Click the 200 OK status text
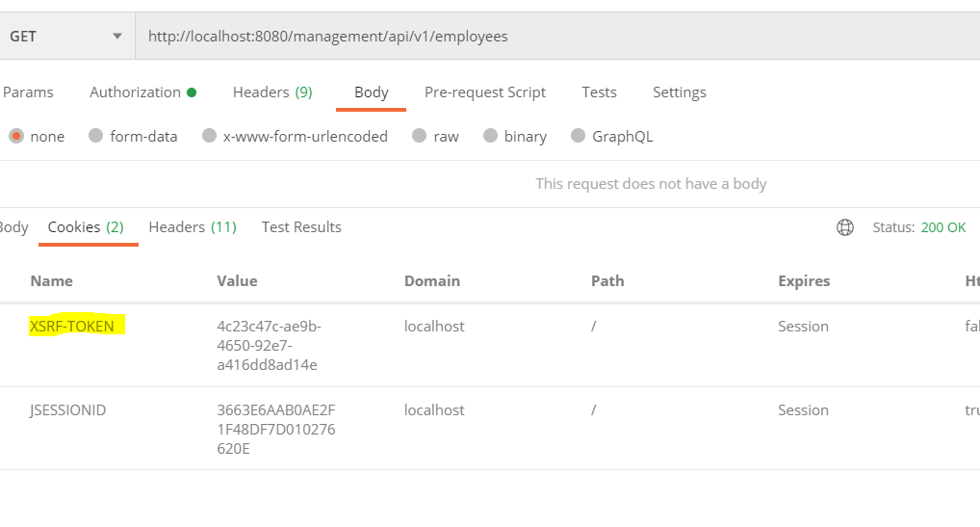The image size is (980, 527). [942, 228]
